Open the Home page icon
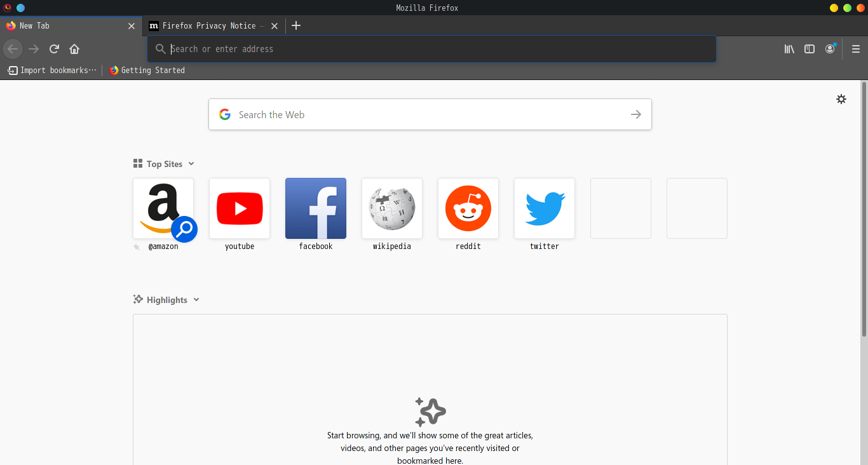The height and width of the screenshot is (465, 868). click(74, 49)
